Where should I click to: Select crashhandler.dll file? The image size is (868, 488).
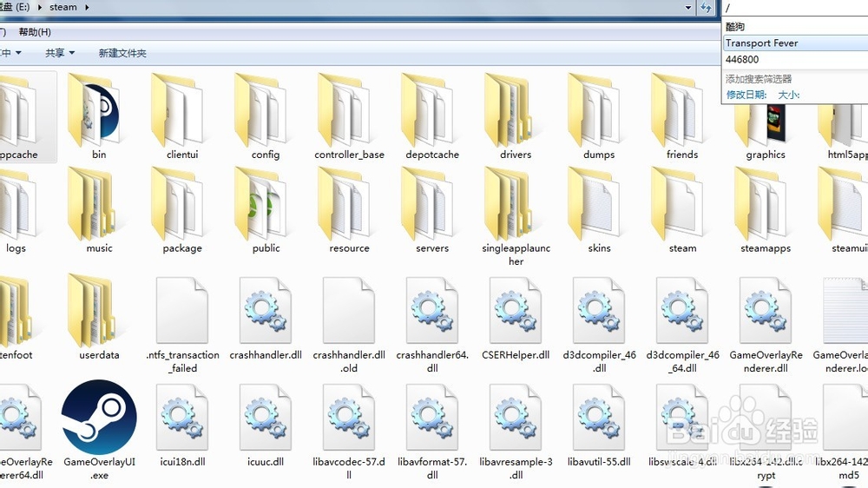click(266, 319)
